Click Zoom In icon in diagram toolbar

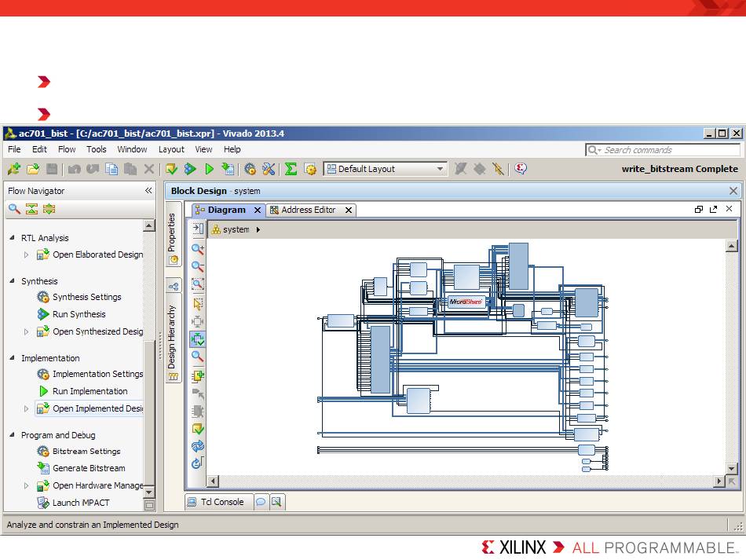pyautogui.click(x=198, y=249)
